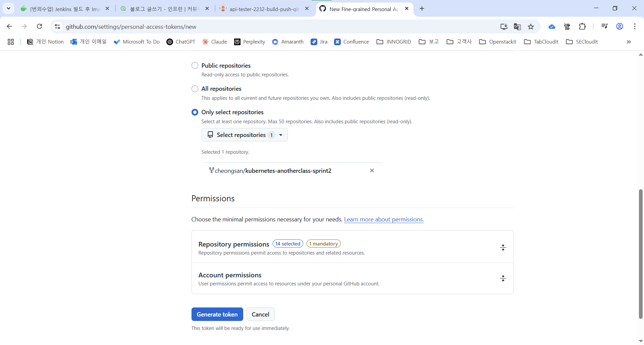The height and width of the screenshot is (345, 644).
Task: Close the New Fine-grained Personal Access tab
Action: click(x=407, y=9)
